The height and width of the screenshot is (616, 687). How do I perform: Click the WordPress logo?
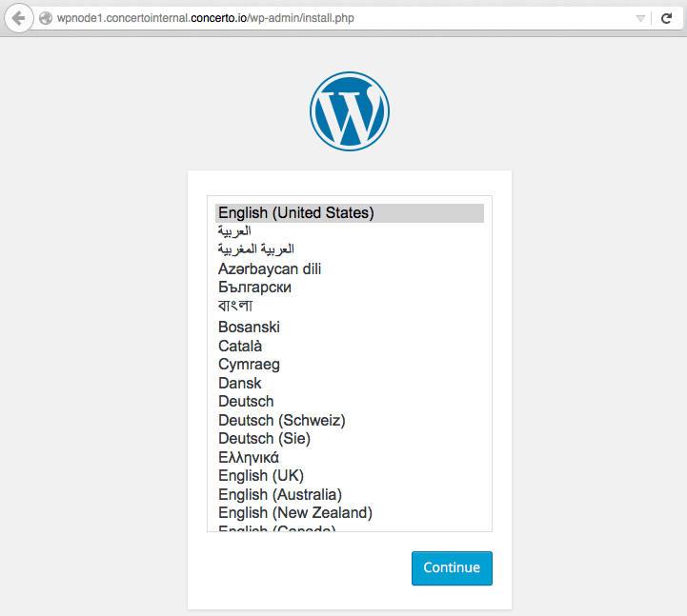click(349, 111)
